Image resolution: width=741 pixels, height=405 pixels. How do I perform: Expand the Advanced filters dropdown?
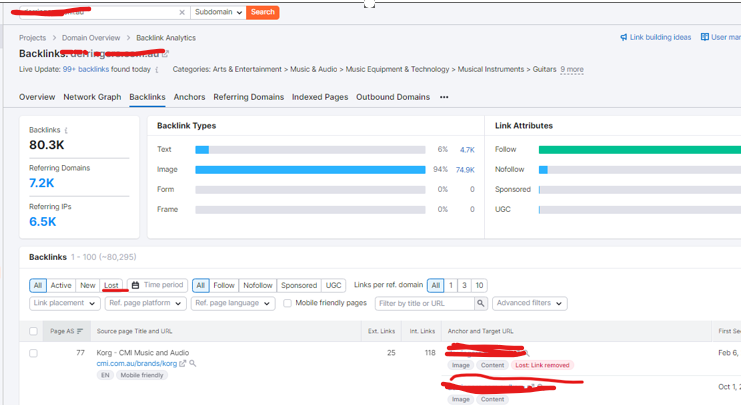point(529,303)
